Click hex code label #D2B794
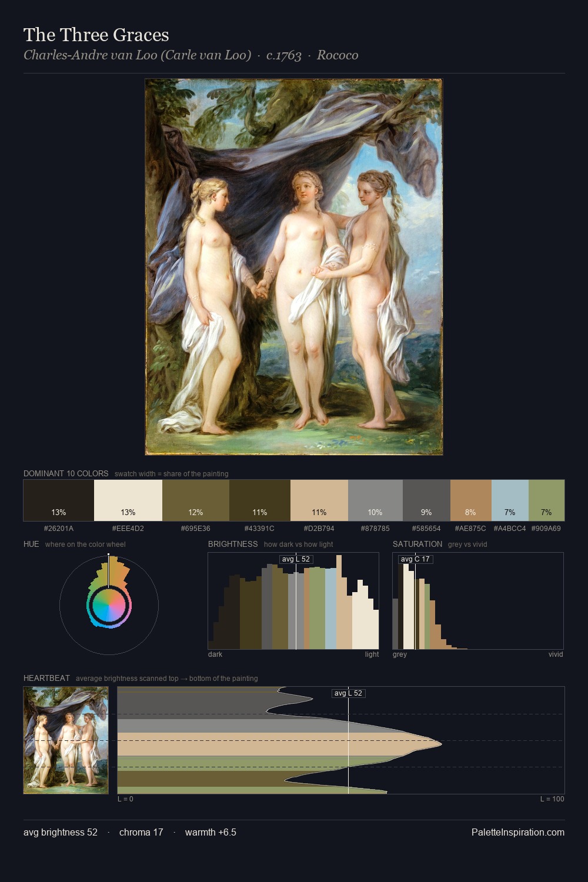This screenshot has width=588, height=882. click(319, 528)
